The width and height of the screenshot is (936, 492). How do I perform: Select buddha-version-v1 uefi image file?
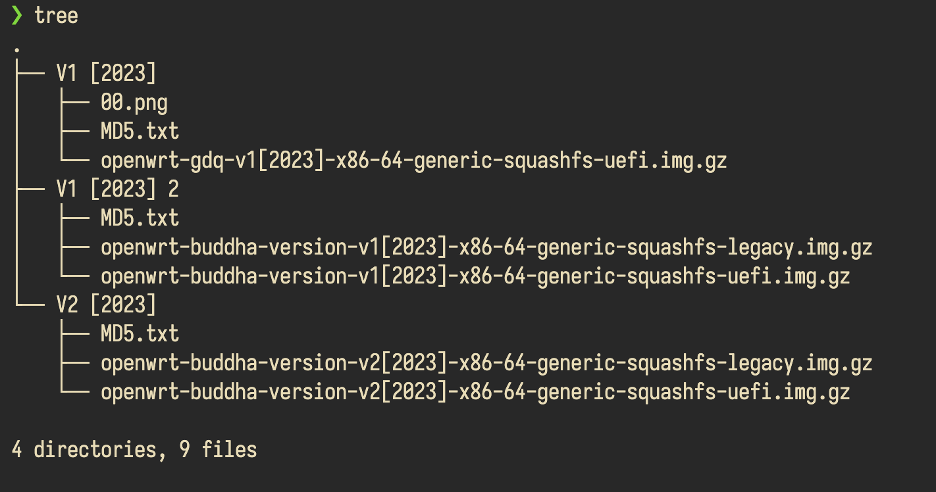click(475, 276)
